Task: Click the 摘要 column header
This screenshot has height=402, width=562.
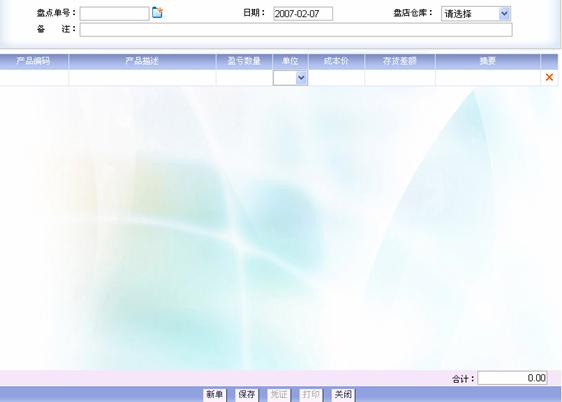Action: point(488,61)
